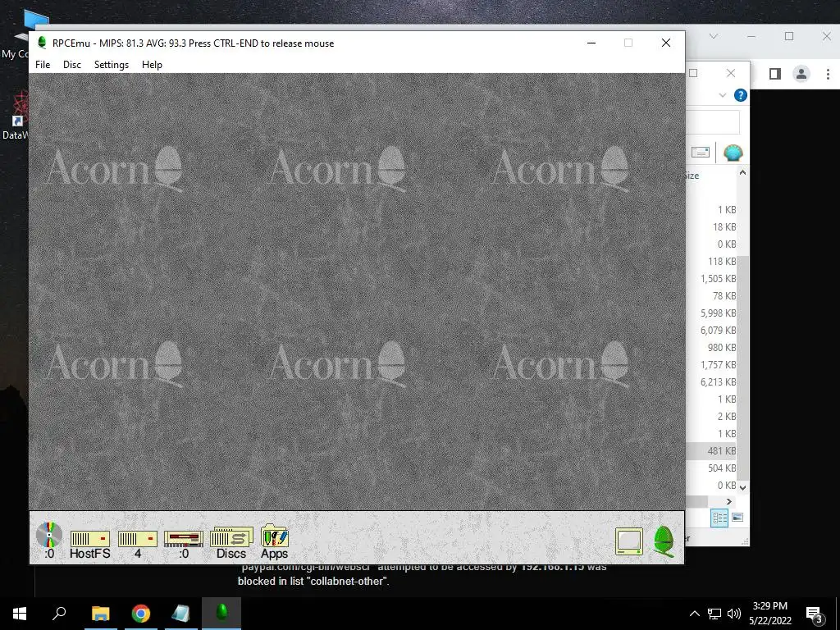
Task: Open Chrome three-dot menu
Action: 828,74
